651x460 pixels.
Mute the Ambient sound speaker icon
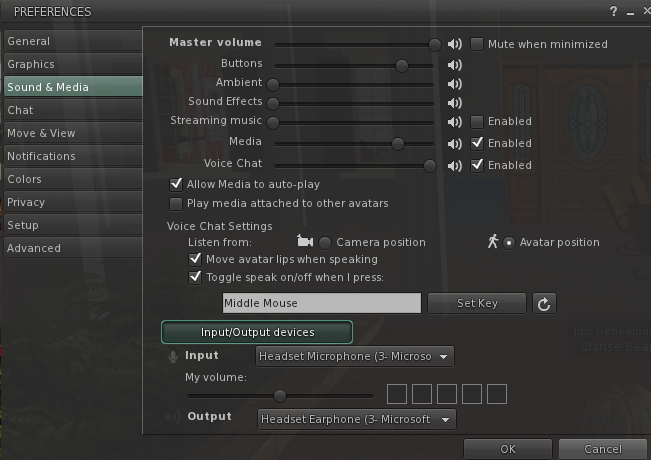pos(455,84)
